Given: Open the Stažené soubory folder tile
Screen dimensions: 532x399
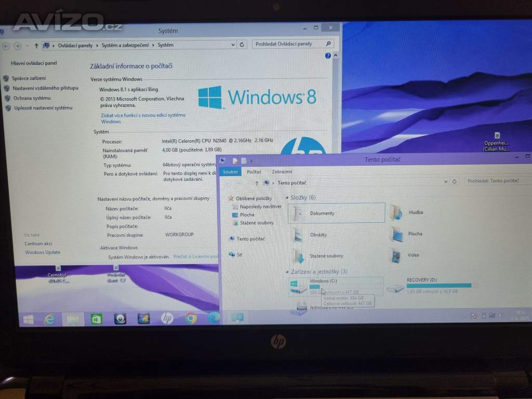Looking at the screenshot, I should [318, 256].
